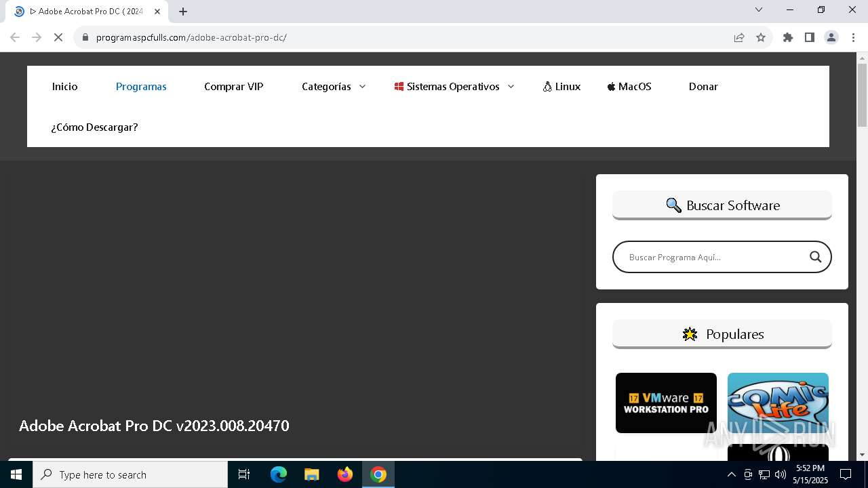The width and height of the screenshot is (868, 488).
Task: Open Task View on taskbar
Action: click(x=244, y=474)
